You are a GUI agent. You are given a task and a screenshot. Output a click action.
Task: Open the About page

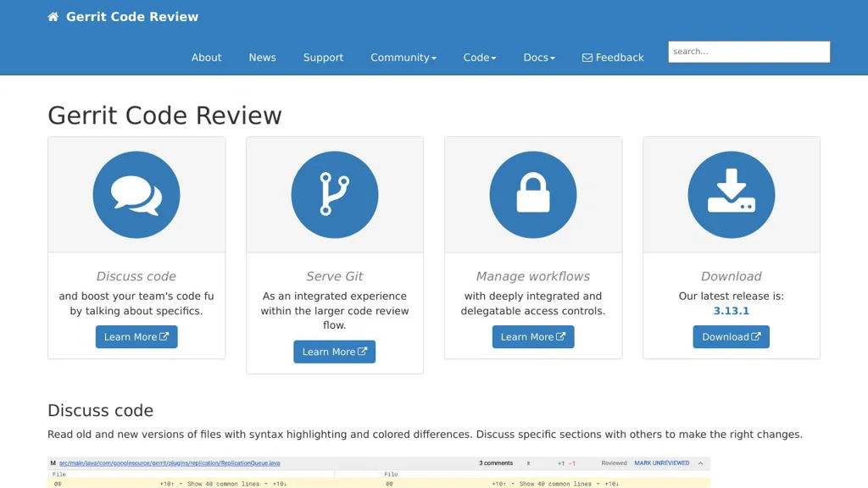click(207, 58)
